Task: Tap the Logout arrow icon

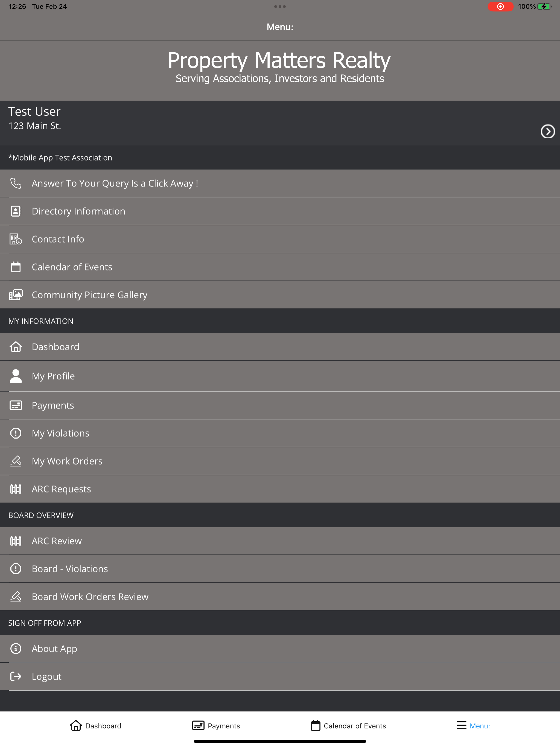Action: (x=16, y=676)
